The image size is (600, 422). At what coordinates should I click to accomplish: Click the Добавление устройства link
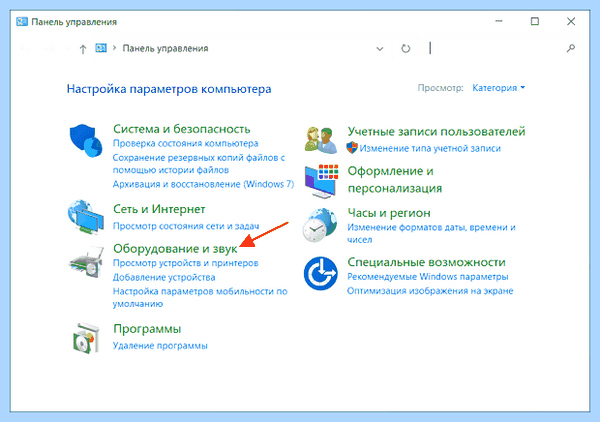pos(164,277)
